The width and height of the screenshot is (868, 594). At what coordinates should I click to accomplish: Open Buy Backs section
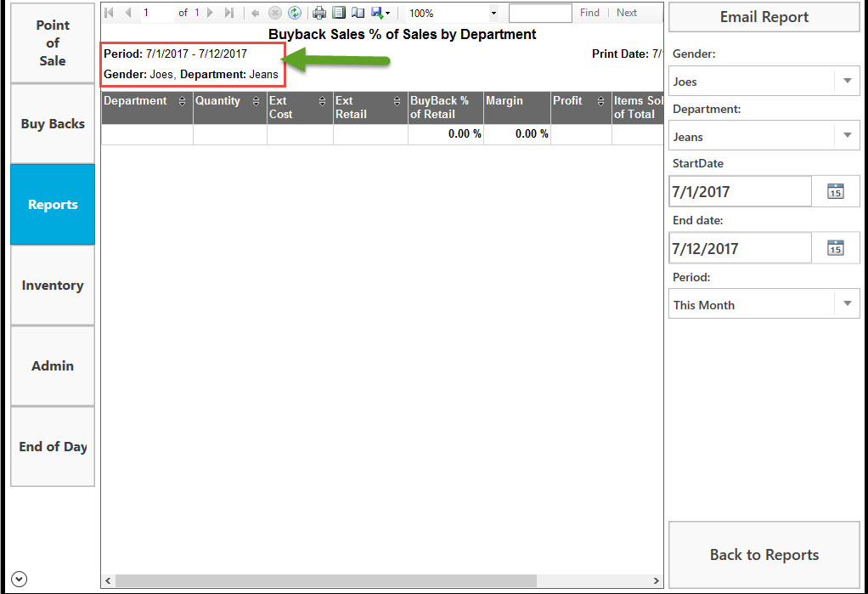(x=53, y=123)
